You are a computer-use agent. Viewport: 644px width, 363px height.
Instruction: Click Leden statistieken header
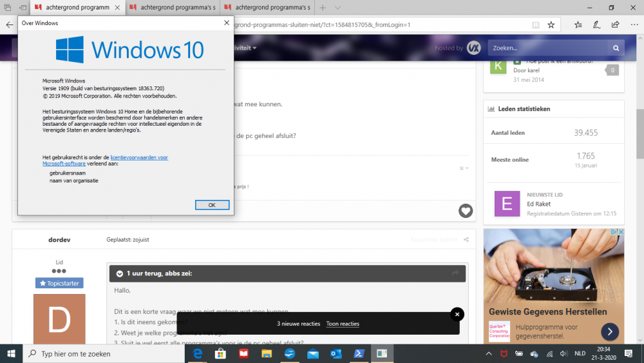(524, 109)
